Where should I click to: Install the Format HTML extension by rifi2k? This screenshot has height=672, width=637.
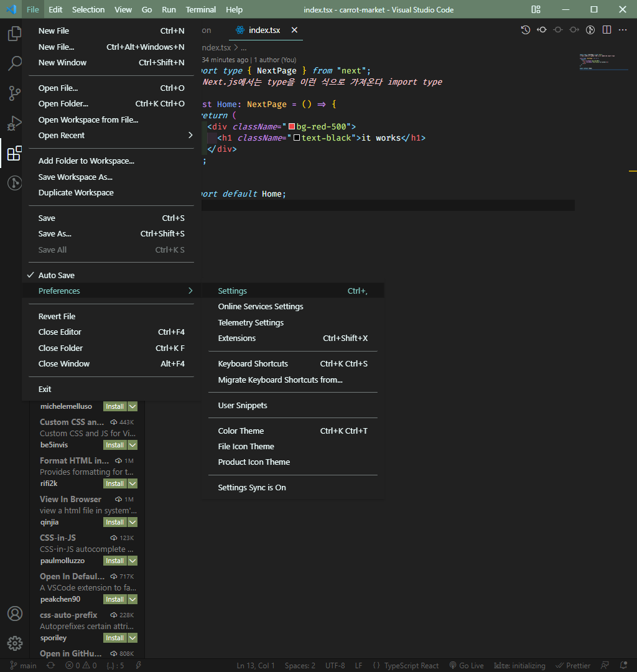115,483
